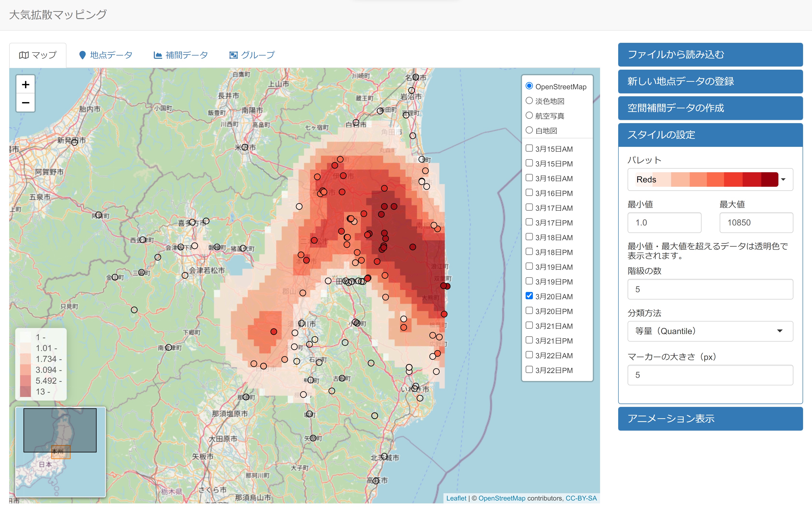Select 白地図 base layer

click(x=529, y=130)
